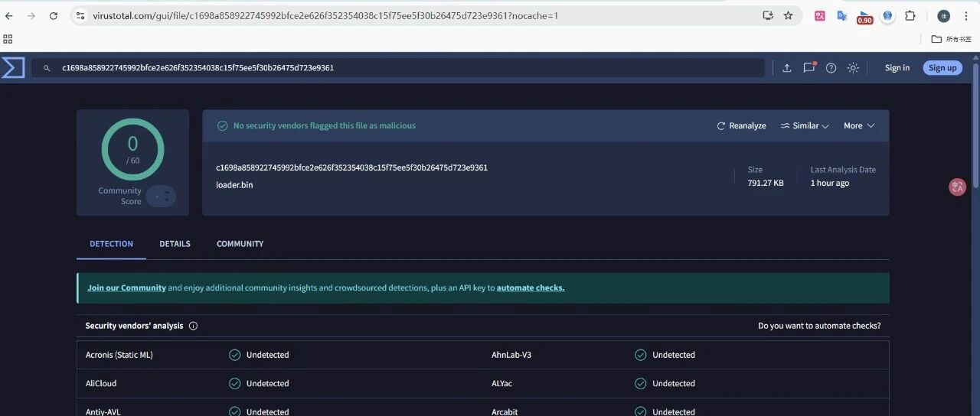Image resolution: width=980 pixels, height=416 pixels.
Task: Open the Extensions puzzle icon
Action: (910, 15)
